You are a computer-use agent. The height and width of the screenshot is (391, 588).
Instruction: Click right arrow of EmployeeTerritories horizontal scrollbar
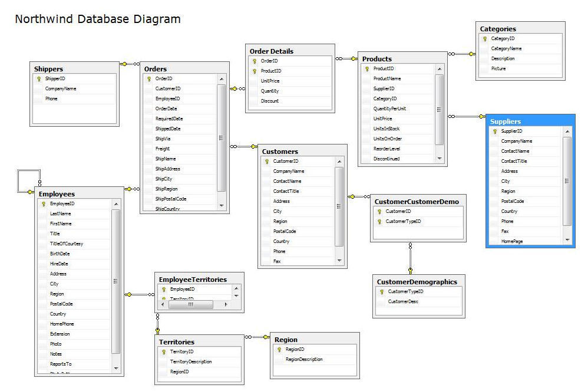click(x=227, y=305)
